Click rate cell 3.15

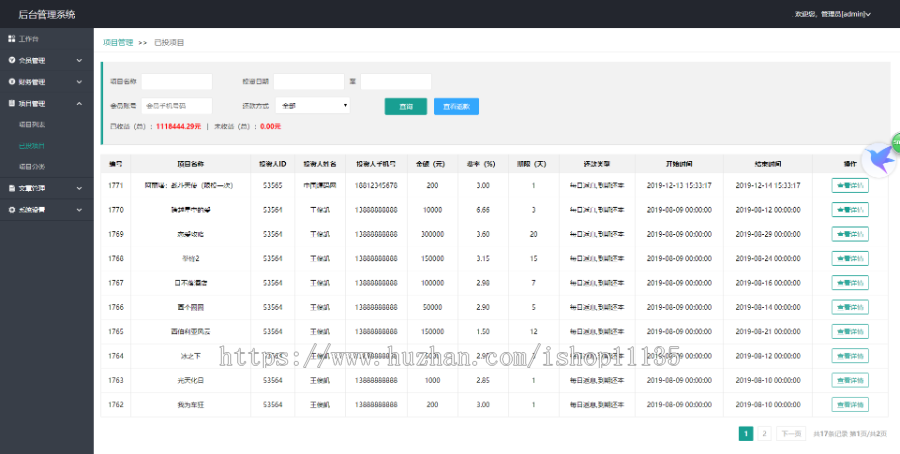[483, 258]
